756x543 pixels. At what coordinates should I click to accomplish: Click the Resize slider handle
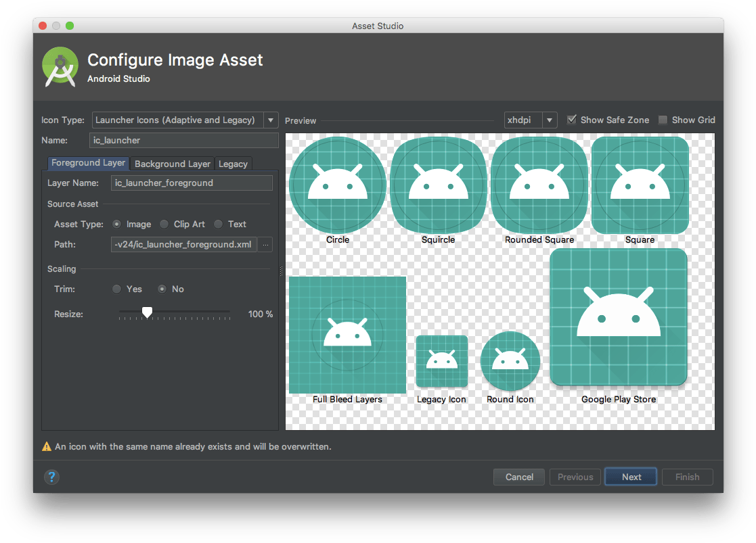[x=147, y=312]
